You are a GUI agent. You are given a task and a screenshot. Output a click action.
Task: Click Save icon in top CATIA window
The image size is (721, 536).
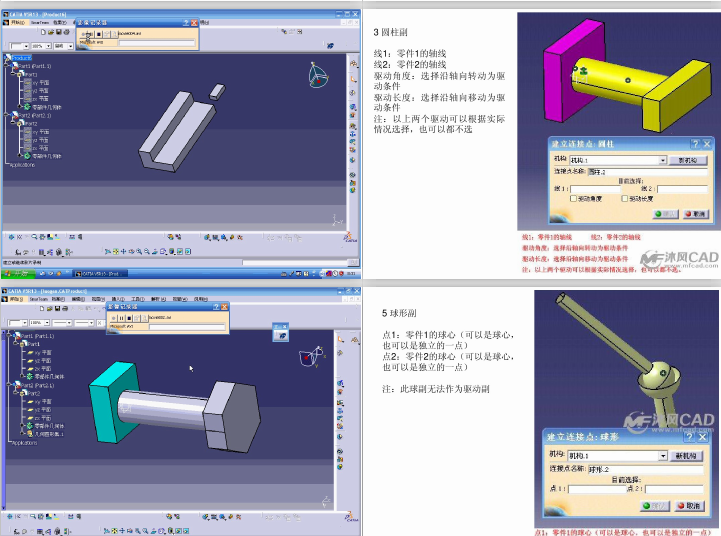click(x=58, y=32)
